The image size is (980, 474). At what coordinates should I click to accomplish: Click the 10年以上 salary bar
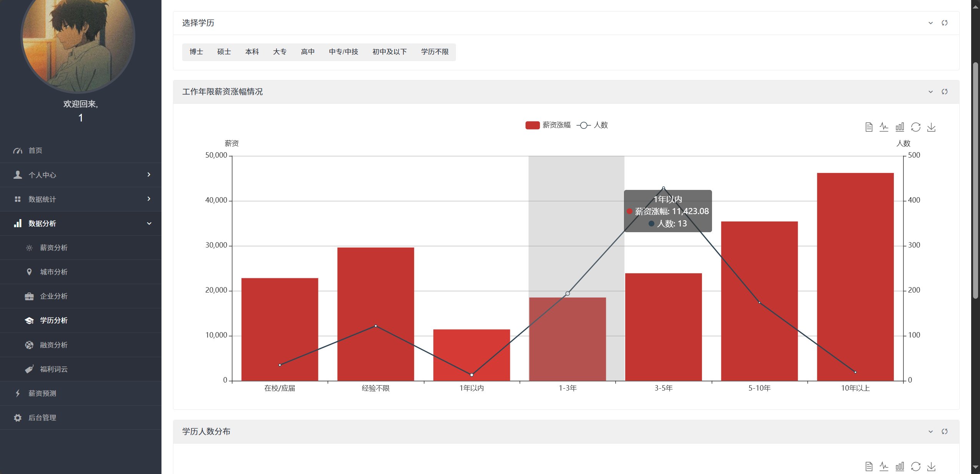tap(855, 277)
